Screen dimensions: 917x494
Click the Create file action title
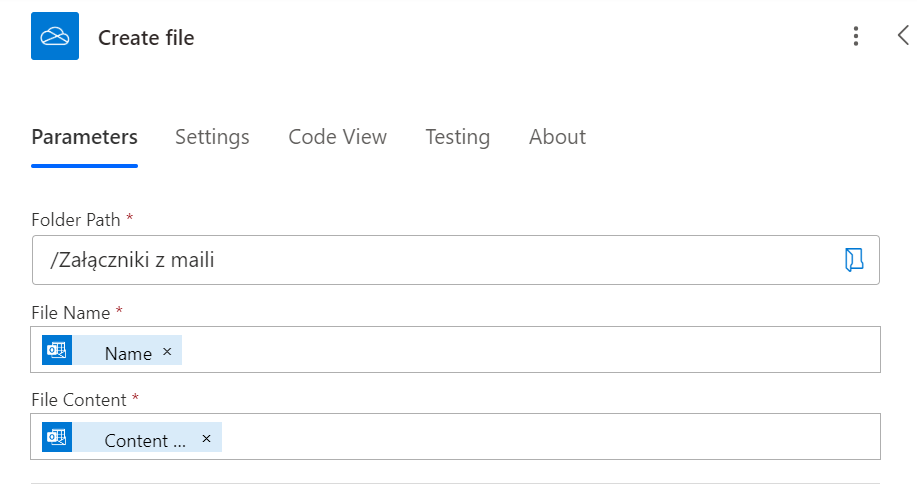[146, 38]
